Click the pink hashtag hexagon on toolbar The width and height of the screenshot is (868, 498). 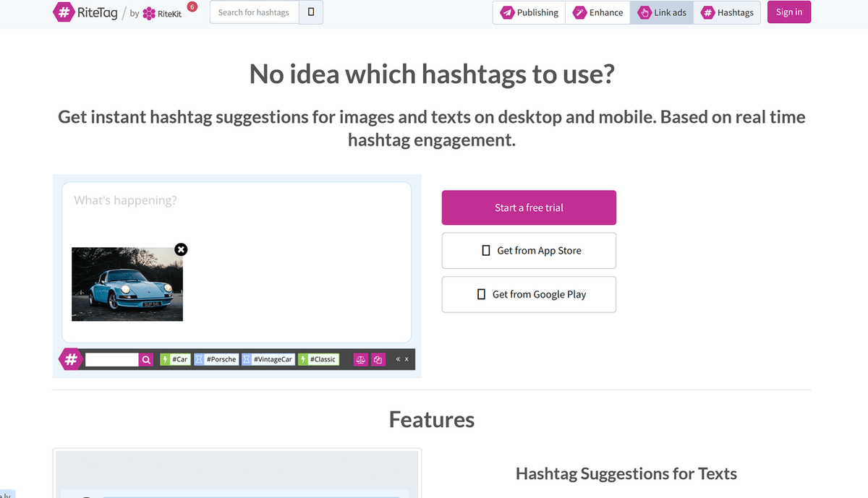[x=71, y=359]
